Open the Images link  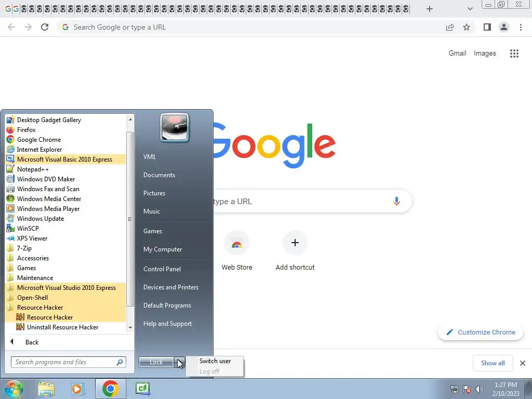pyautogui.click(x=485, y=54)
